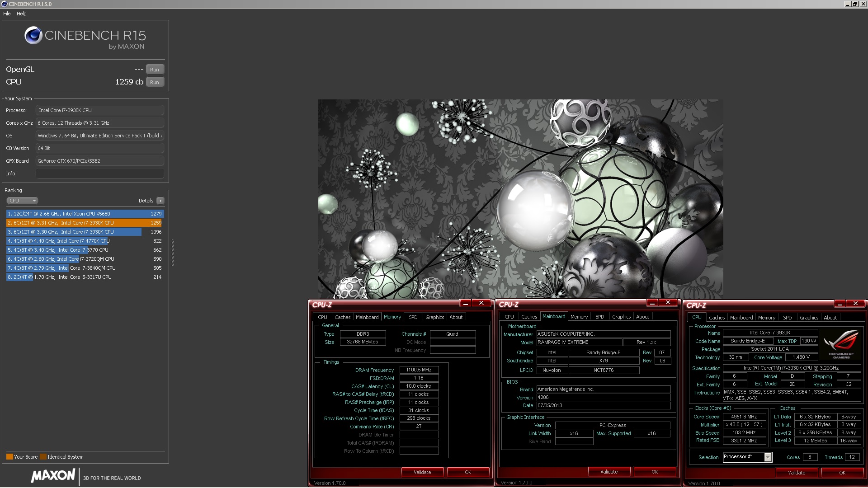Select ranking entry with score 1259

pos(85,223)
